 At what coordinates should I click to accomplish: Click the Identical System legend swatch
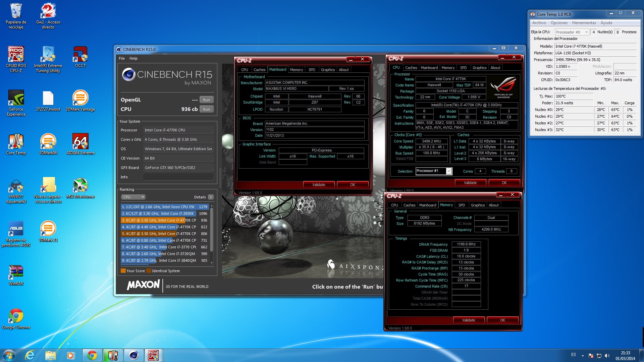coord(149,271)
